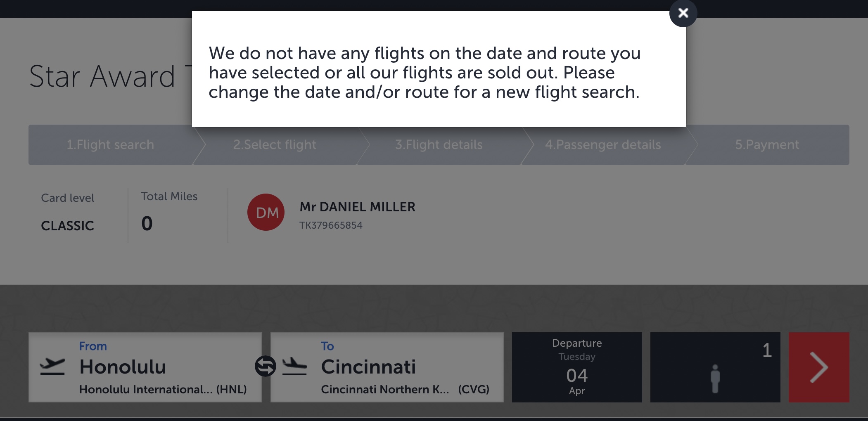Click membership number TK379665854
Viewport: 868px width, 421px height.
click(x=331, y=225)
